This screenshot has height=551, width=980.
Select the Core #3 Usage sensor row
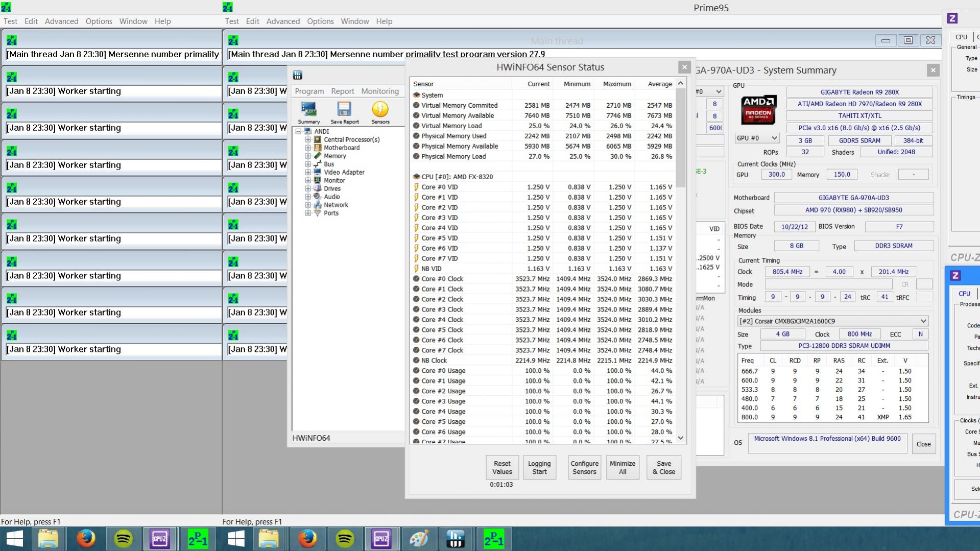coord(542,401)
